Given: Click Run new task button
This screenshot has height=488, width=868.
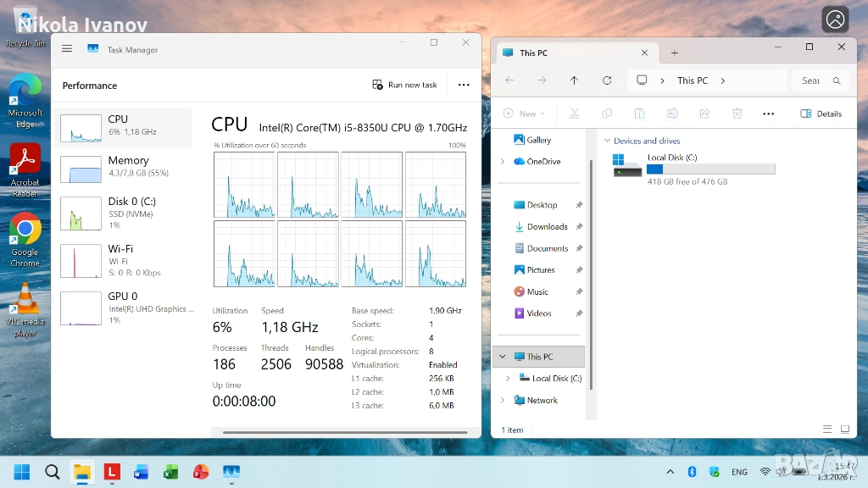Looking at the screenshot, I should point(404,85).
